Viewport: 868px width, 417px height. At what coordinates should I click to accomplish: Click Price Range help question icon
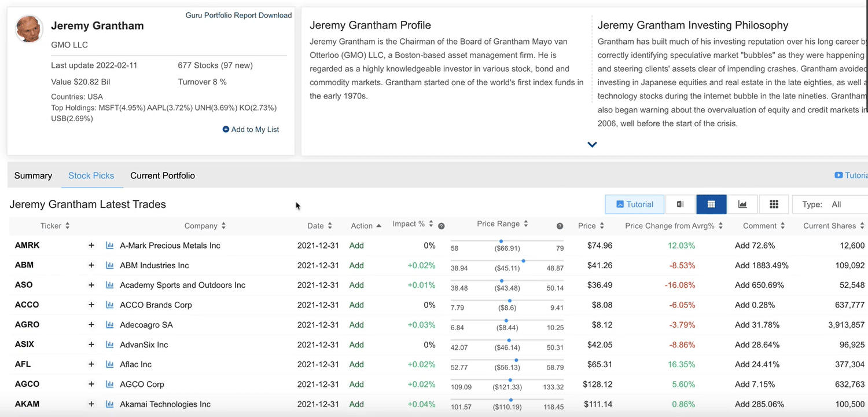560,226
